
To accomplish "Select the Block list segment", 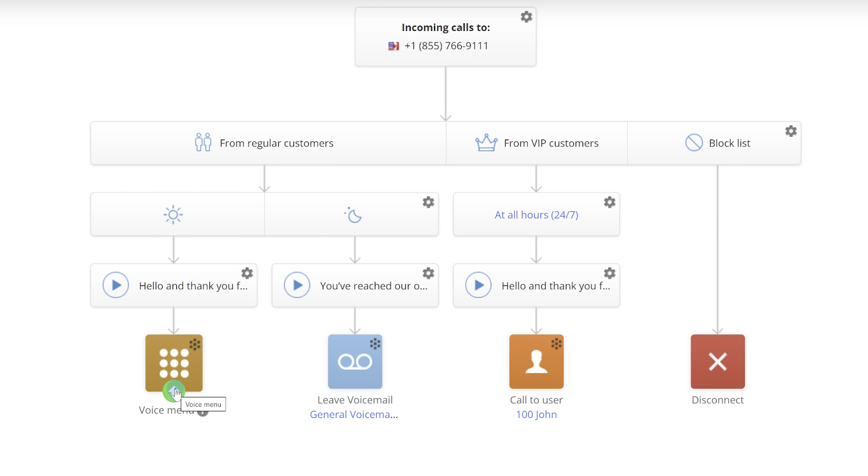I will (717, 143).
